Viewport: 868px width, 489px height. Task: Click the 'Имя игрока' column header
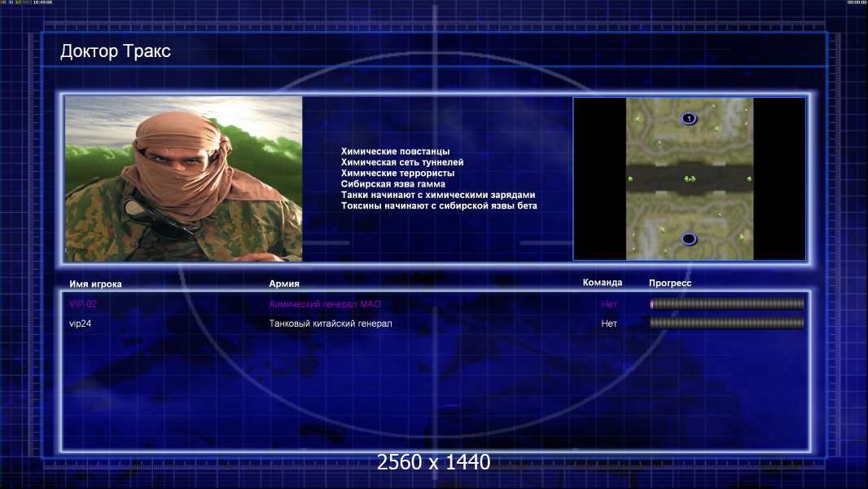coord(95,284)
